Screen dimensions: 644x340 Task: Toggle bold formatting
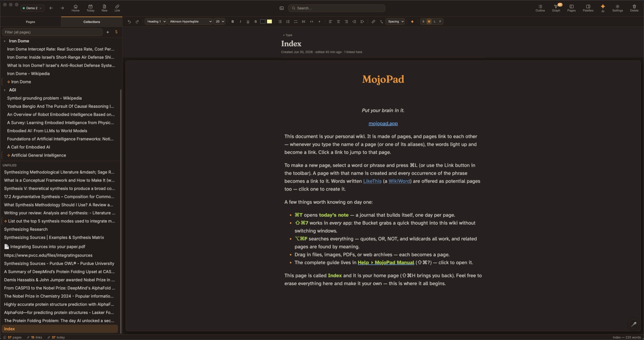click(232, 22)
